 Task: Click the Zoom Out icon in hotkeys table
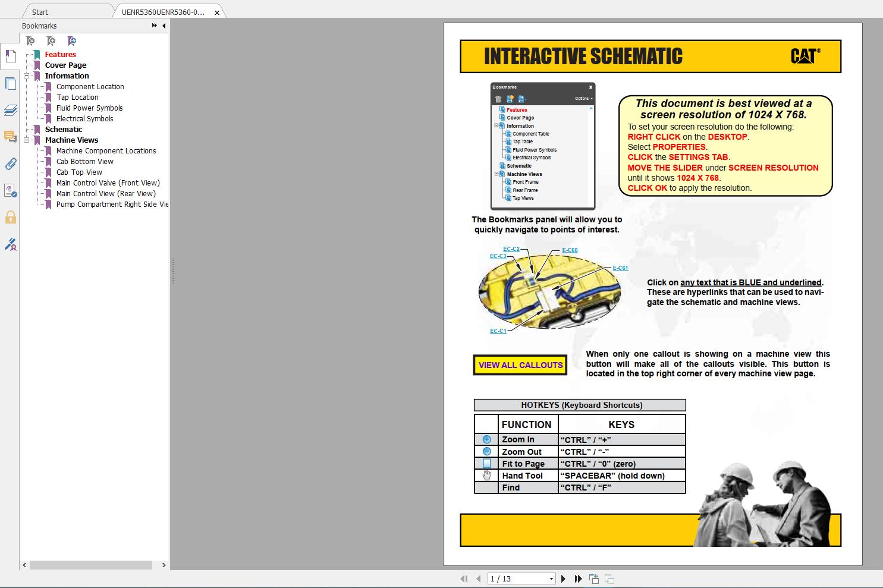click(x=486, y=451)
